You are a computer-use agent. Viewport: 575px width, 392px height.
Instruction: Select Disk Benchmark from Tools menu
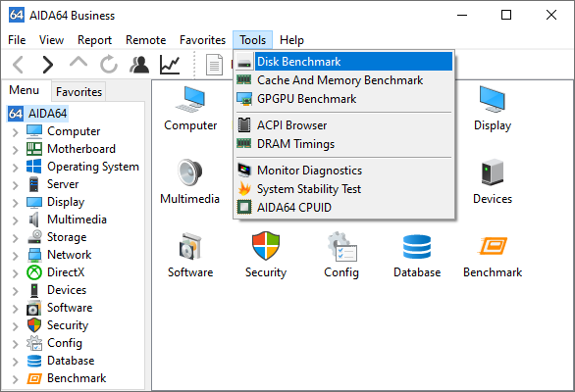(x=343, y=61)
